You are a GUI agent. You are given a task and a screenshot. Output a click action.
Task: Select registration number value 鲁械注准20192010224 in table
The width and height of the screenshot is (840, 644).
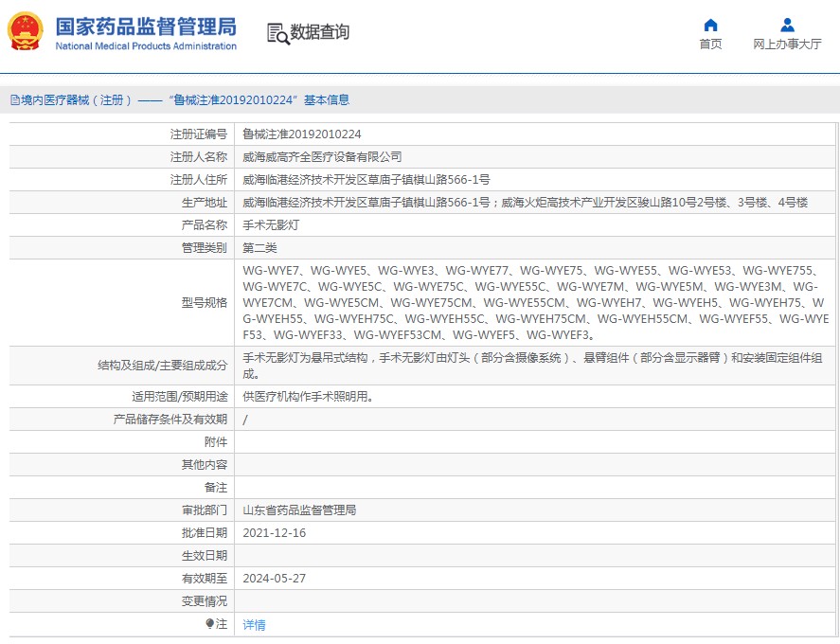301,134
